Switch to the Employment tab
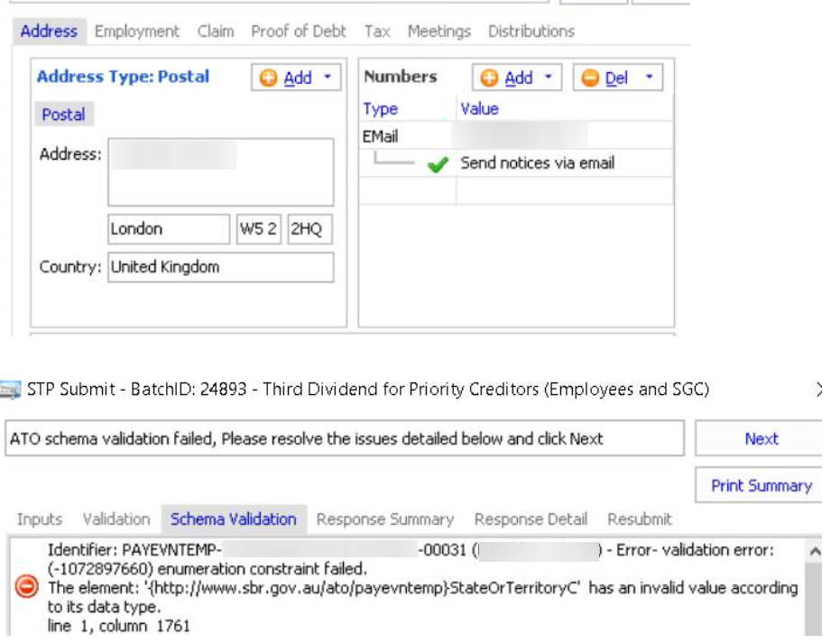This screenshot has height=643, width=840. tap(137, 31)
